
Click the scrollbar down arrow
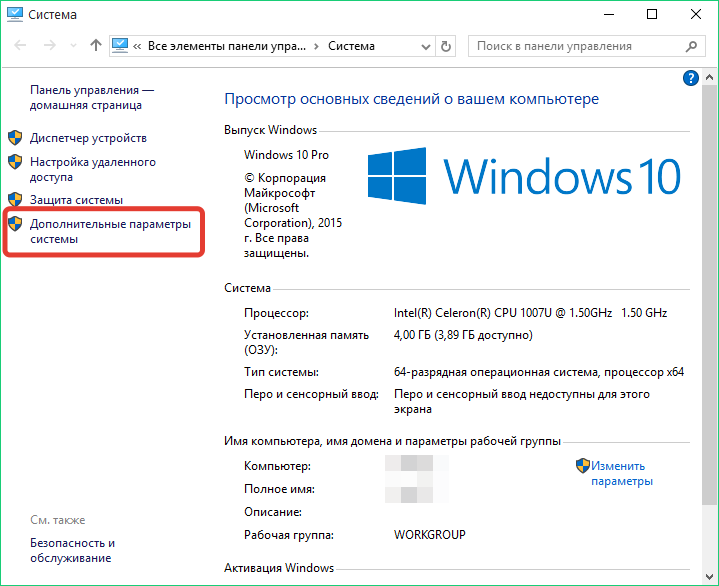[x=709, y=577]
